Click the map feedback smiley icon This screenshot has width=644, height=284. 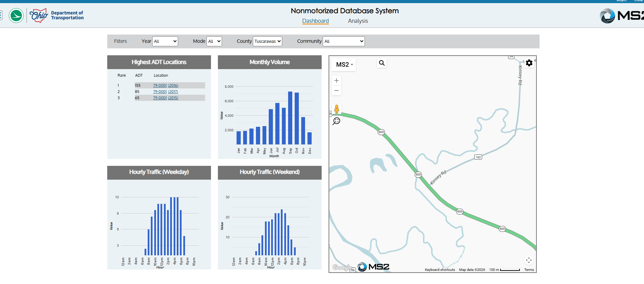(x=337, y=121)
